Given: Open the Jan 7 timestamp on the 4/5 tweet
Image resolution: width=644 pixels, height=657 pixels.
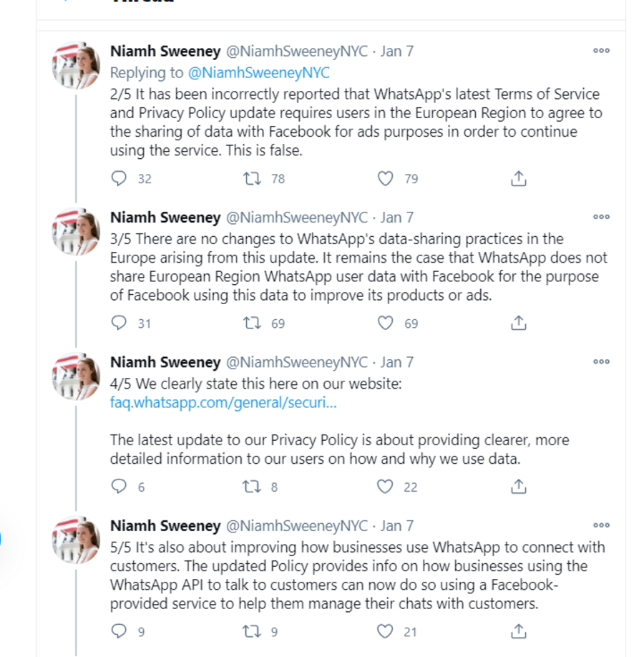Looking at the screenshot, I should pyautogui.click(x=396, y=362).
